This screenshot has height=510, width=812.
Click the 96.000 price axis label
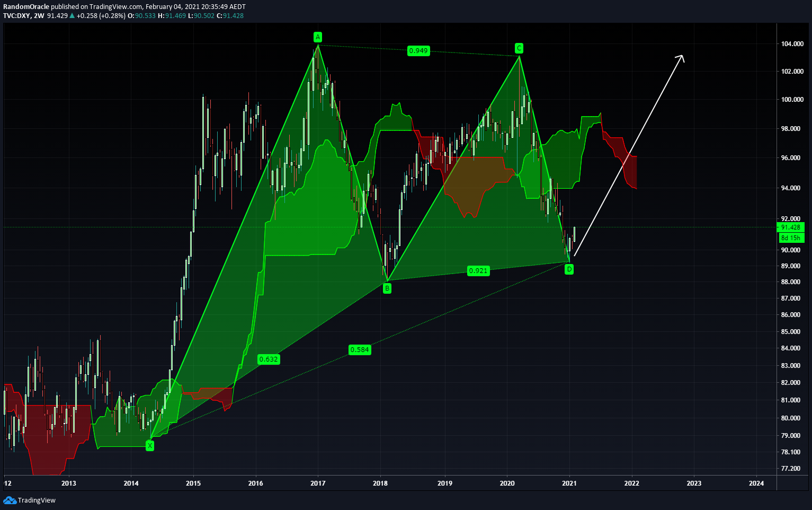pos(792,158)
